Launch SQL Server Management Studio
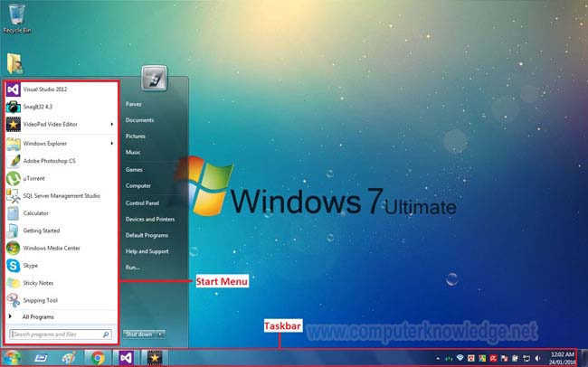This screenshot has height=367, width=588. [x=62, y=195]
